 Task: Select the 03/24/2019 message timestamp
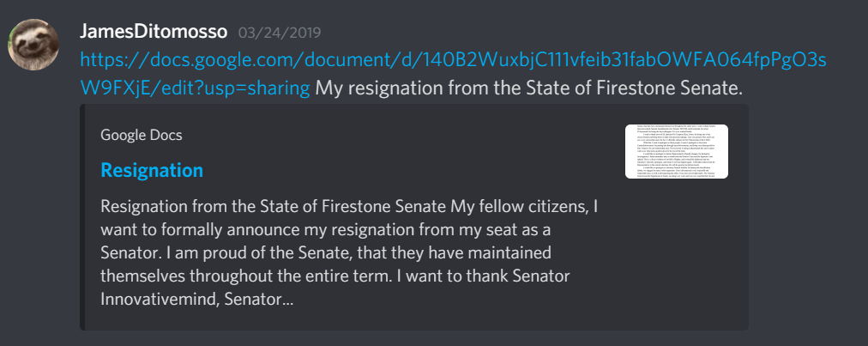[x=280, y=33]
